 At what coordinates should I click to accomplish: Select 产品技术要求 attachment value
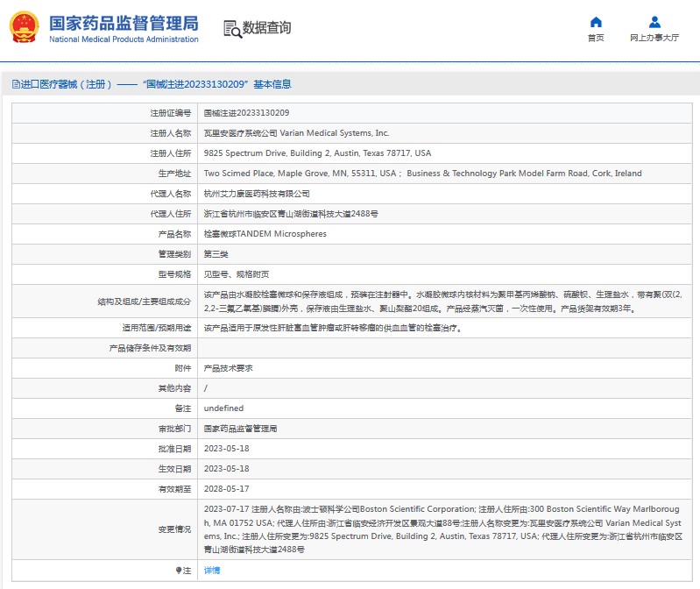click(x=228, y=368)
